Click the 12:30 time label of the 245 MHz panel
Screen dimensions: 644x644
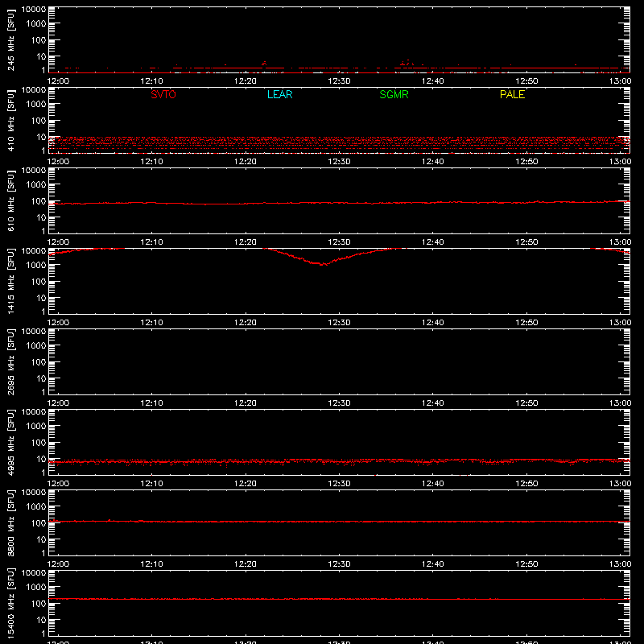[x=339, y=81]
